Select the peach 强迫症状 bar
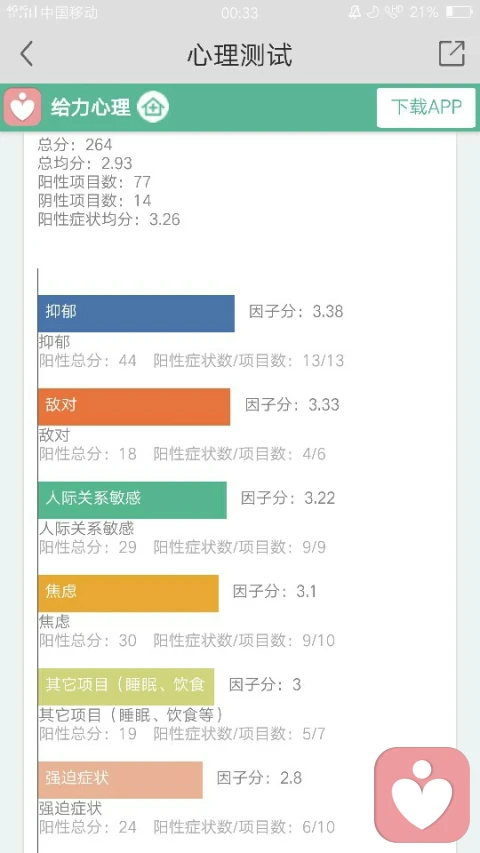Image resolution: width=480 pixels, height=853 pixels. pos(120,780)
